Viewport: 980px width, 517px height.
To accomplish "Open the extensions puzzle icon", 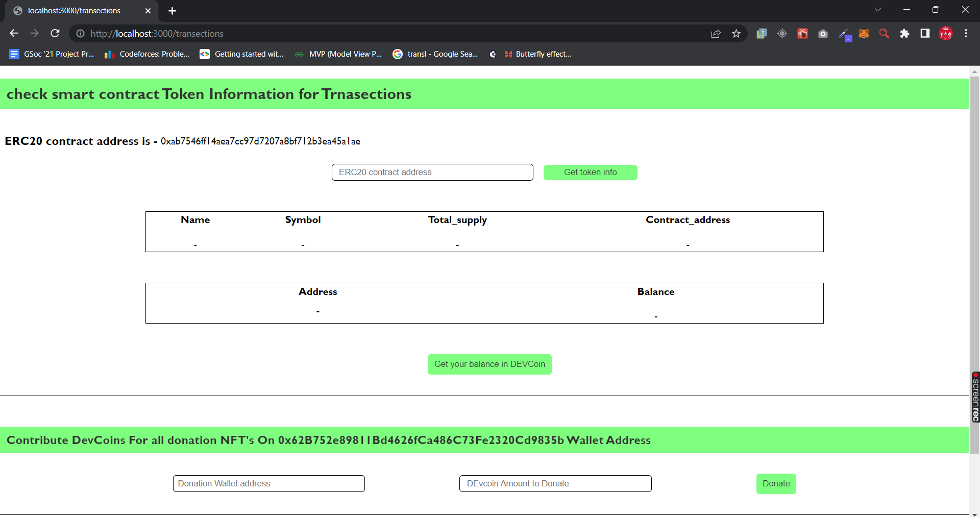I will tap(904, 34).
